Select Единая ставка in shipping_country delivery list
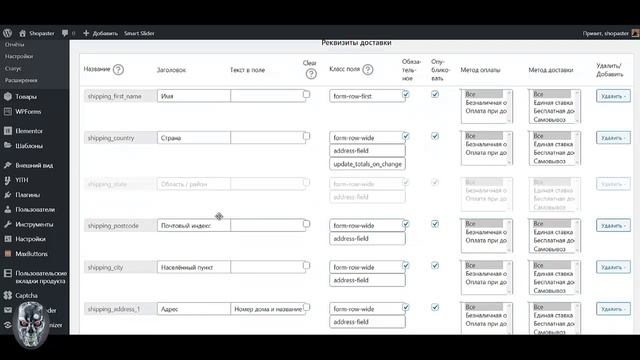The height and width of the screenshot is (360, 640). click(553, 144)
